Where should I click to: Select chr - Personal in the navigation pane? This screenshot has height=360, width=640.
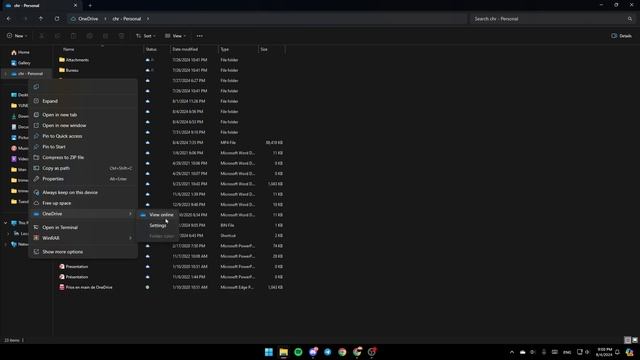tap(27, 73)
